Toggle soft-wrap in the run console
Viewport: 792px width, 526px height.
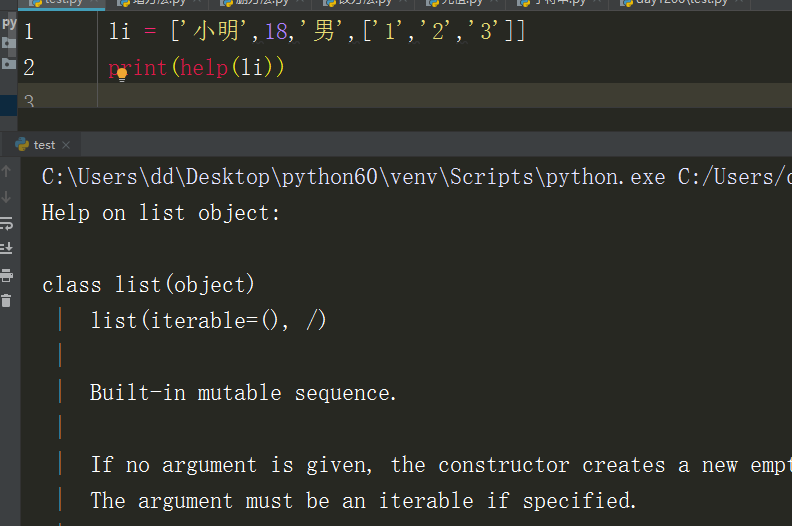(x=6, y=223)
